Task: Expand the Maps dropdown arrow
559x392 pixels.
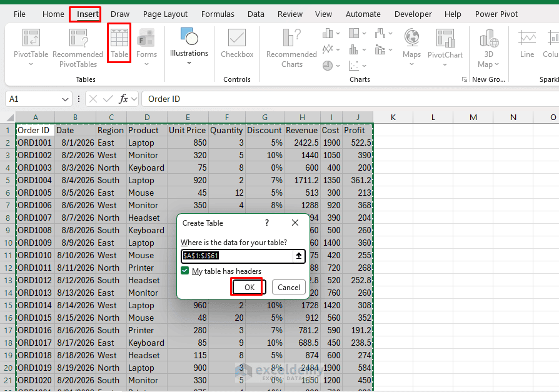Action: point(412,64)
